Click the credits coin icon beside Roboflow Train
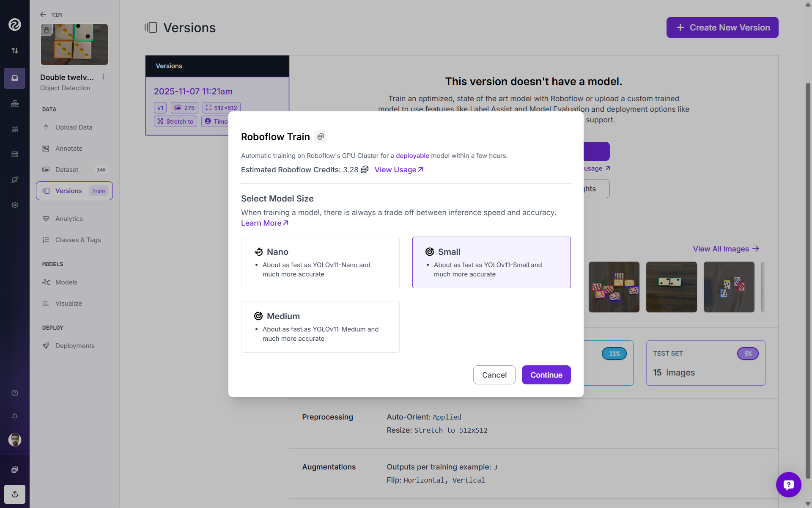The image size is (812, 508). pos(321,137)
